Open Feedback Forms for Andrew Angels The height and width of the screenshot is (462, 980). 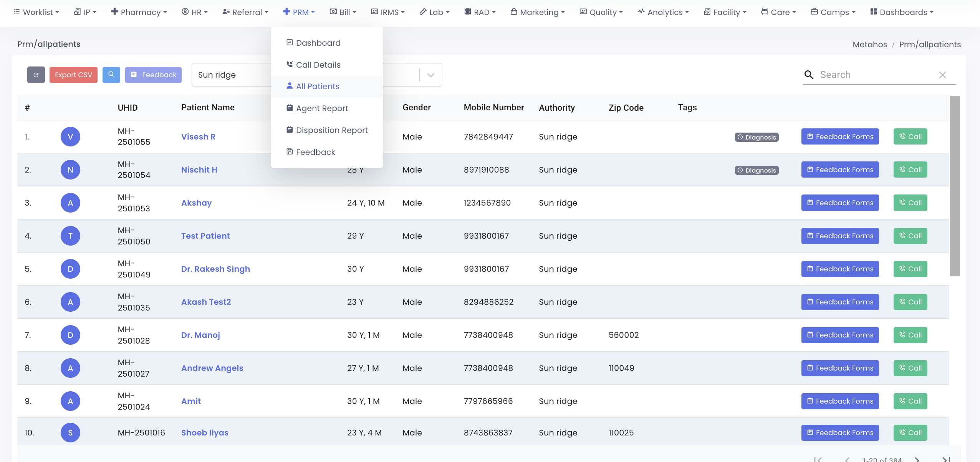tap(840, 368)
